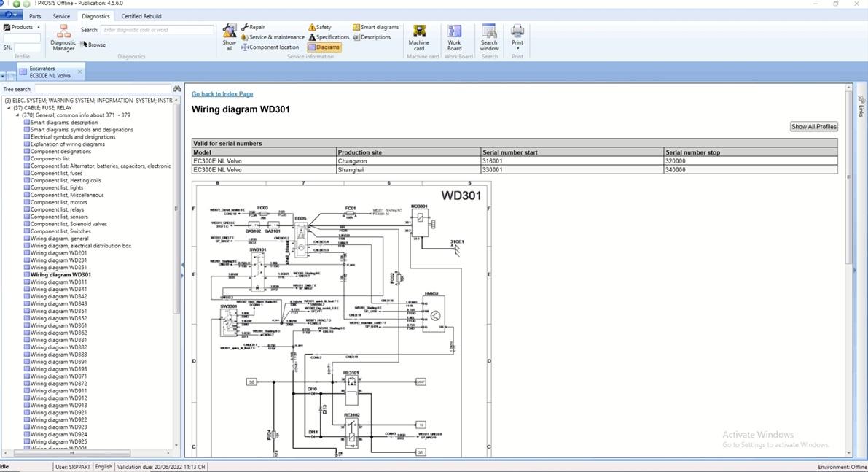Click the binoculars tree search icon

point(176,89)
